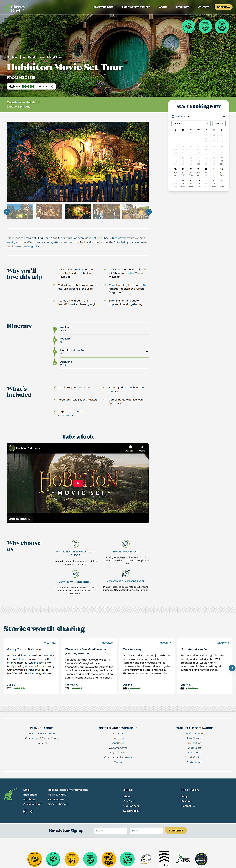Click the first yellow Tripadvisor footer badge
This screenshot has width=236, height=868.
[34, 859]
